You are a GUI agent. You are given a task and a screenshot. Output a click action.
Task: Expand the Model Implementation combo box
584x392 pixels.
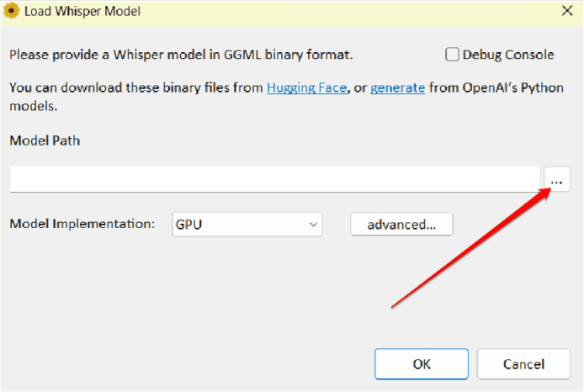click(x=246, y=225)
